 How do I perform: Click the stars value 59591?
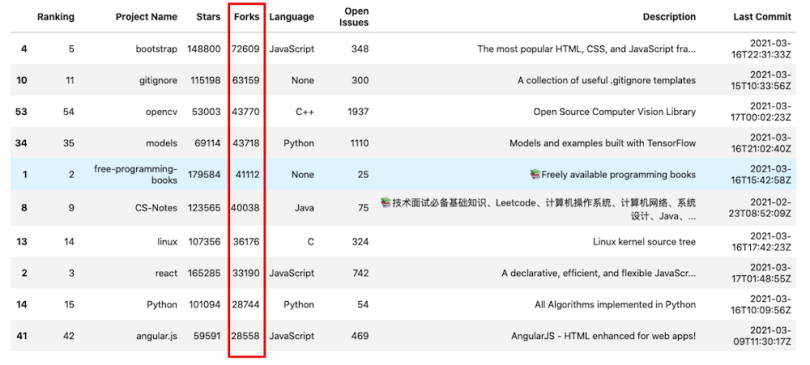(206, 336)
